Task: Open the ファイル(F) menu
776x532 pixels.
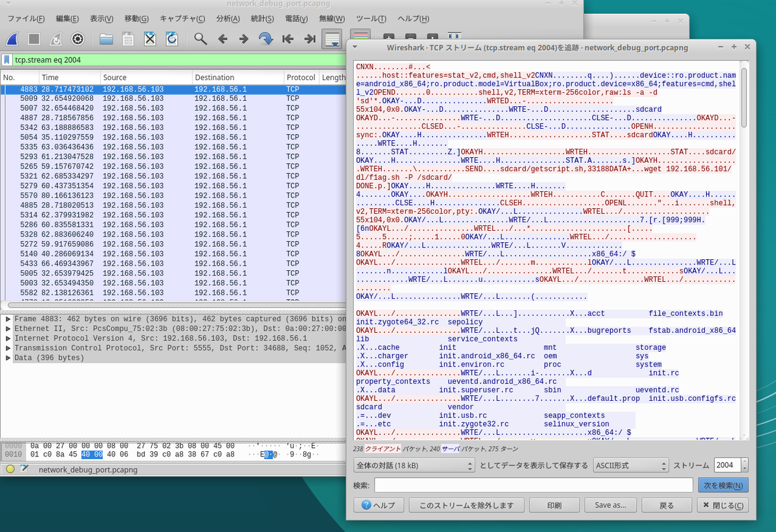Action: pos(26,19)
